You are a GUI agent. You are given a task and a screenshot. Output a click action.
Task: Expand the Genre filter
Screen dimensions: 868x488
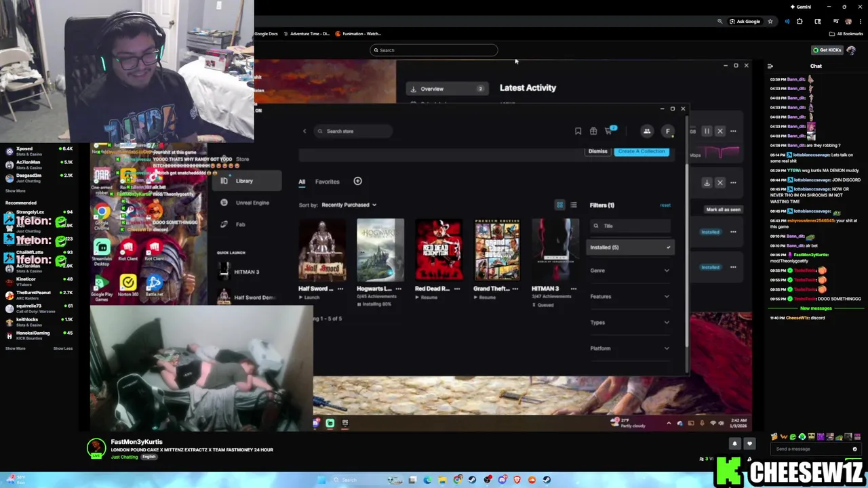coord(629,270)
